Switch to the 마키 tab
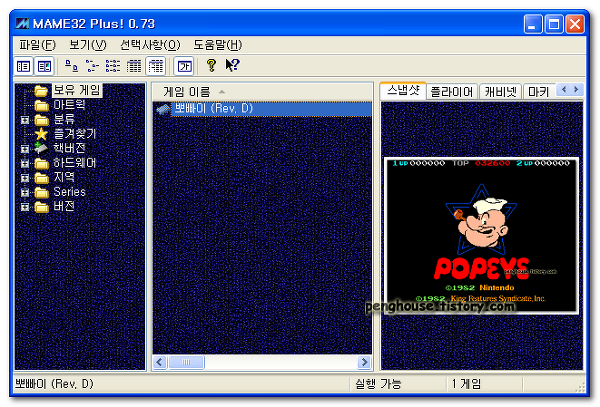This screenshot has height=407, width=600. point(539,92)
